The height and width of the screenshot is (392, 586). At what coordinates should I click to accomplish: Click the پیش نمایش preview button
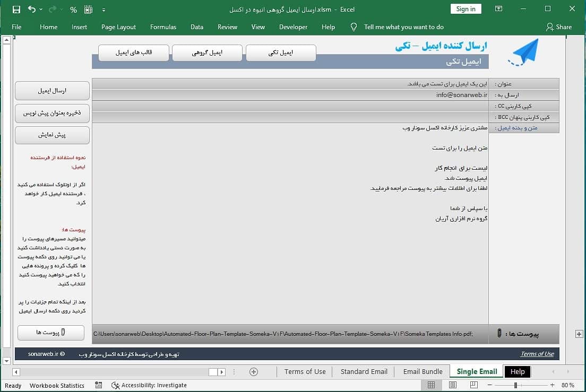tap(52, 135)
